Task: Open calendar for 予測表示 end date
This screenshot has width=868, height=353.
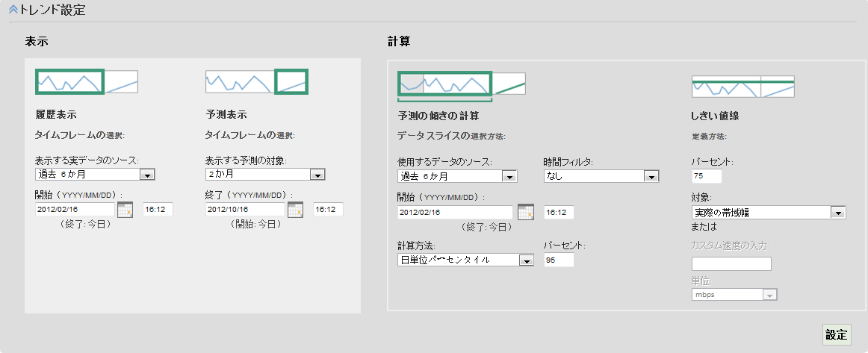Action: [x=295, y=210]
